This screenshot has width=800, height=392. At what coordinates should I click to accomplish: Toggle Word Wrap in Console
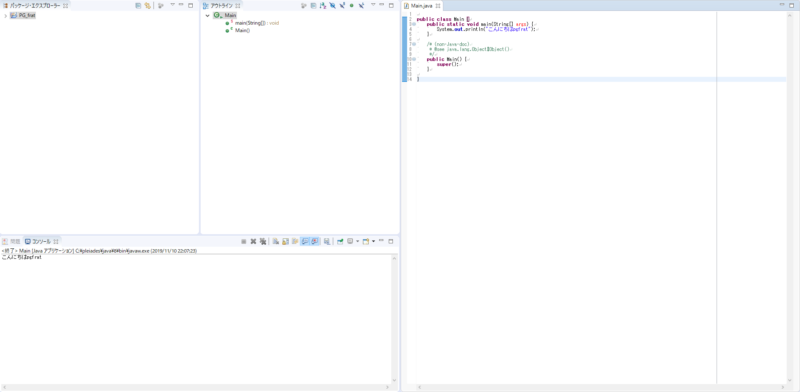point(295,241)
